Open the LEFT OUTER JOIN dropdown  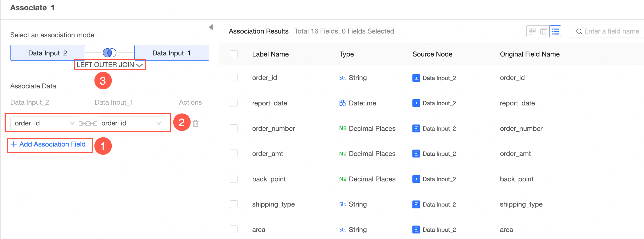point(110,65)
